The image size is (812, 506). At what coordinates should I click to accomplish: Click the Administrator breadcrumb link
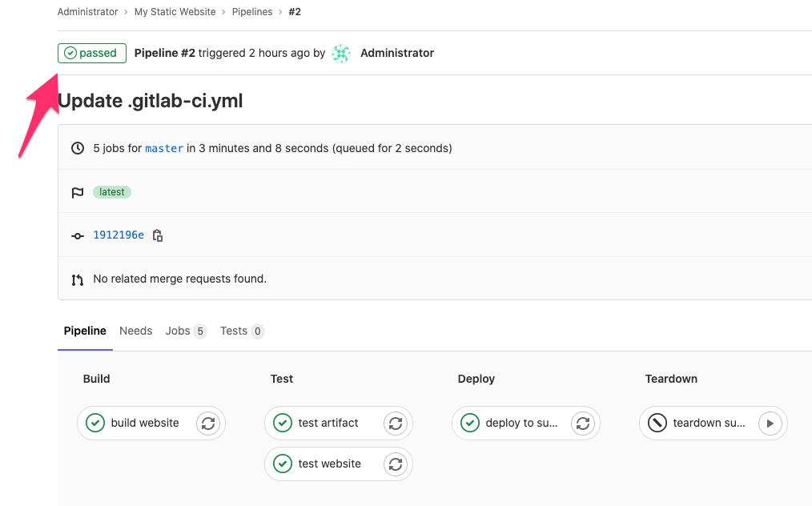[x=87, y=12]
